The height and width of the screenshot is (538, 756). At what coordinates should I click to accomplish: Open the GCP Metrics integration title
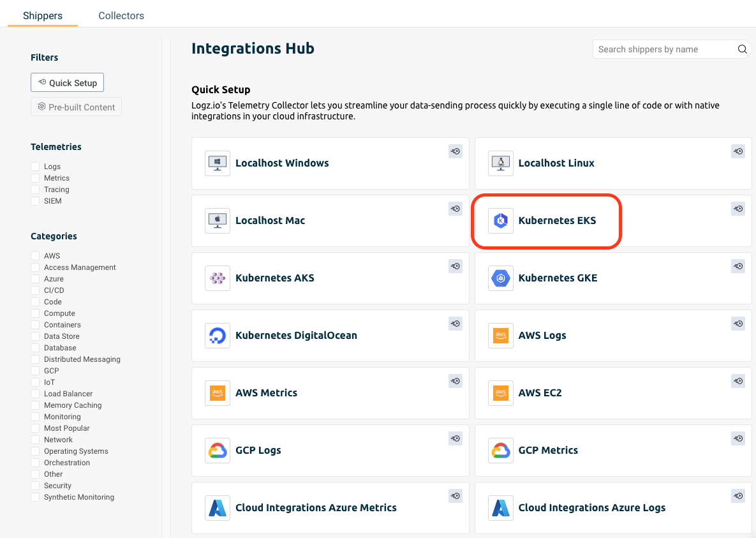tap(548, 450)
